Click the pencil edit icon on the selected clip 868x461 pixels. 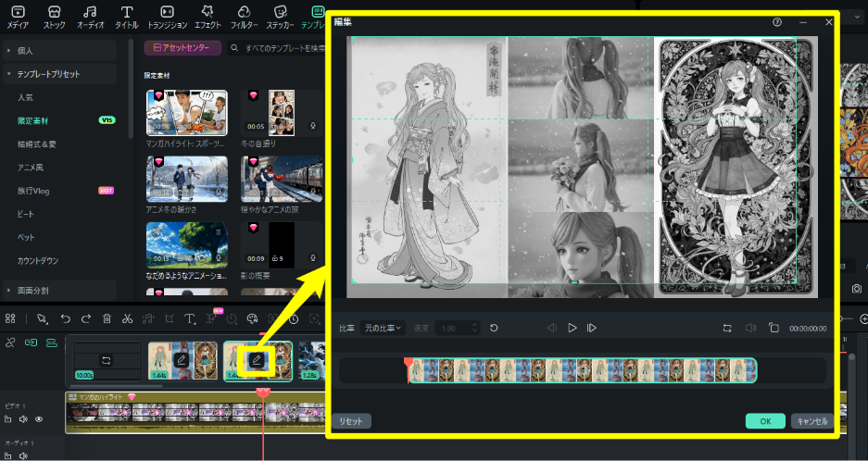257,361
